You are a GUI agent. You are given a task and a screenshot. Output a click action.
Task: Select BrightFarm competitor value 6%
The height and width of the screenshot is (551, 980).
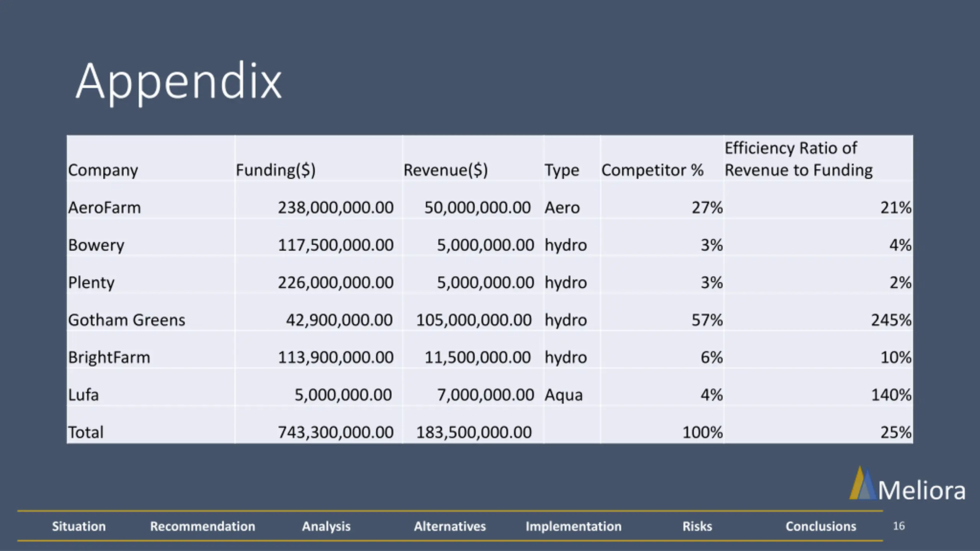[712, 357]
